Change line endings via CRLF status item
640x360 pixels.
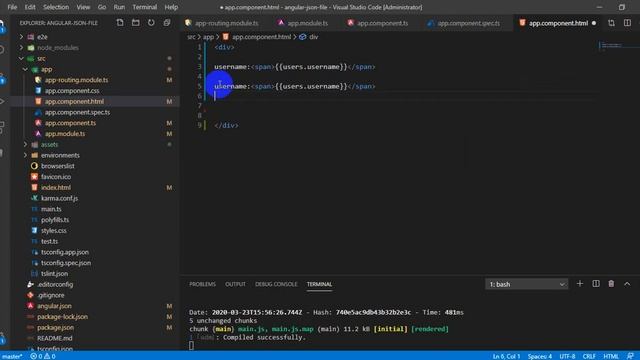pos(589,356)
